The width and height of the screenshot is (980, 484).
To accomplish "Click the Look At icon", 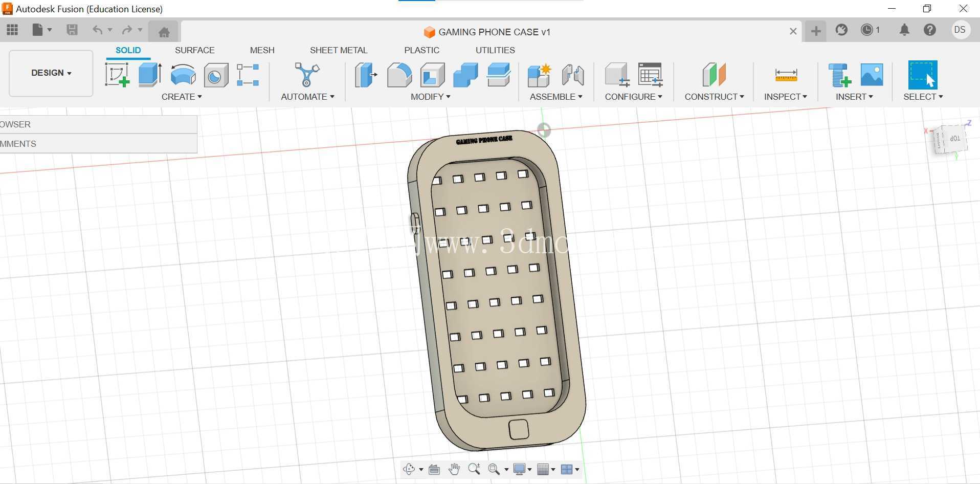I will click(x=434, y=469).
